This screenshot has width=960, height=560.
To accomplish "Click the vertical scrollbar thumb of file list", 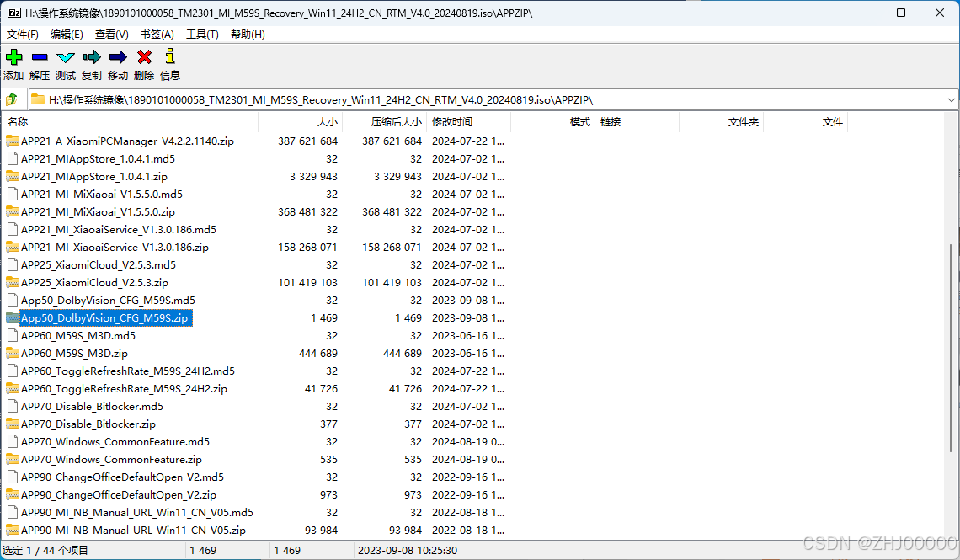I will point(951,348).
